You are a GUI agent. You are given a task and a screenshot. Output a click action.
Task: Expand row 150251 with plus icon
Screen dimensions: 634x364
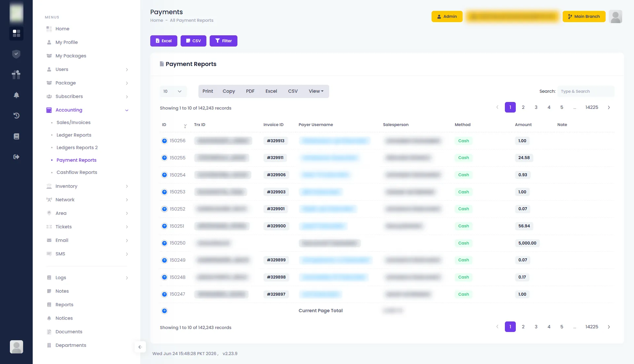pos(164,226)
